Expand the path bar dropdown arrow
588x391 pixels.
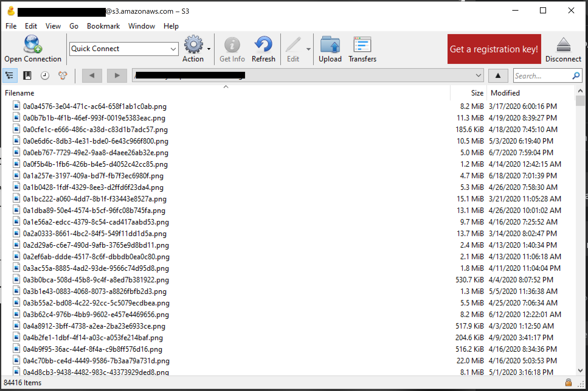[x=479, y=75]
